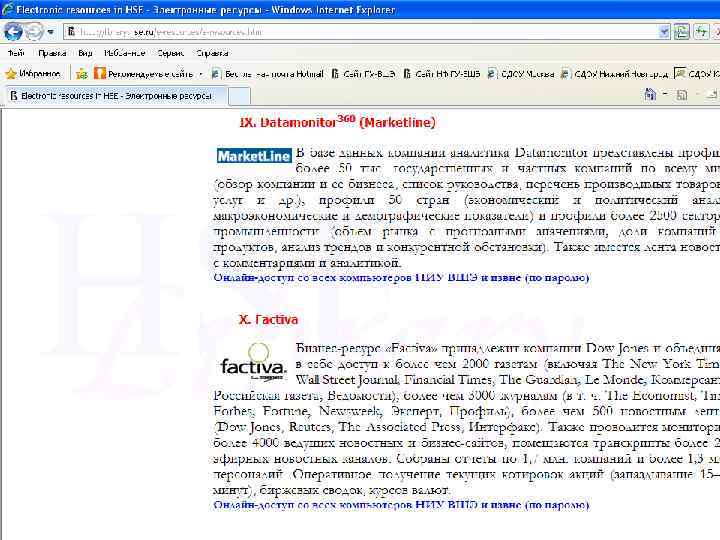Screen dimensions: 720x540
Task: Open the СДОУ Нижний Новгород favorites link
Action: point(614,73)
